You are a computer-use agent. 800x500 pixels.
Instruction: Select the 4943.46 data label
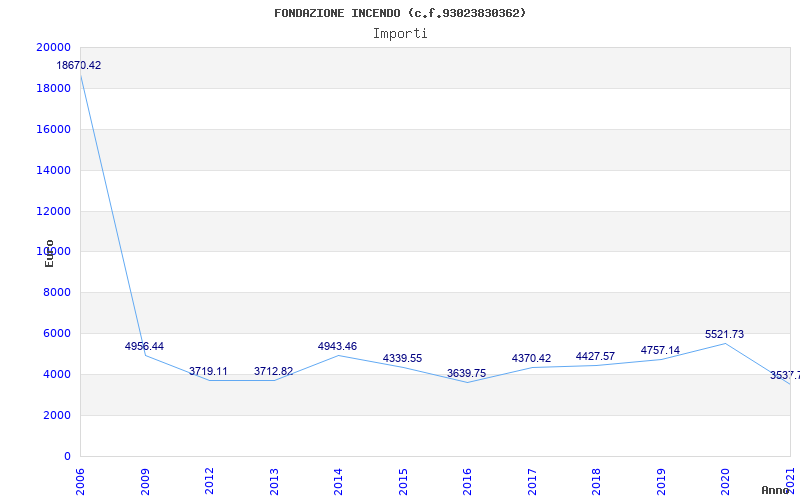(x=337, y=347)
